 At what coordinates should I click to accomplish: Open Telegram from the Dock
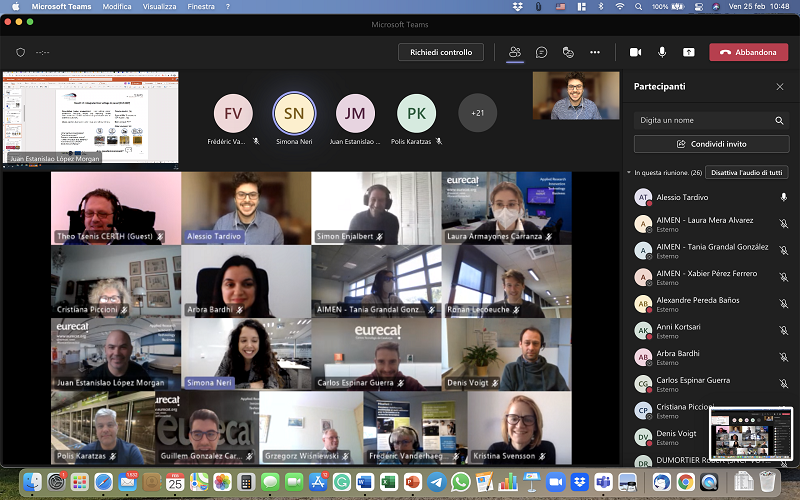click(x=436, y=482)
